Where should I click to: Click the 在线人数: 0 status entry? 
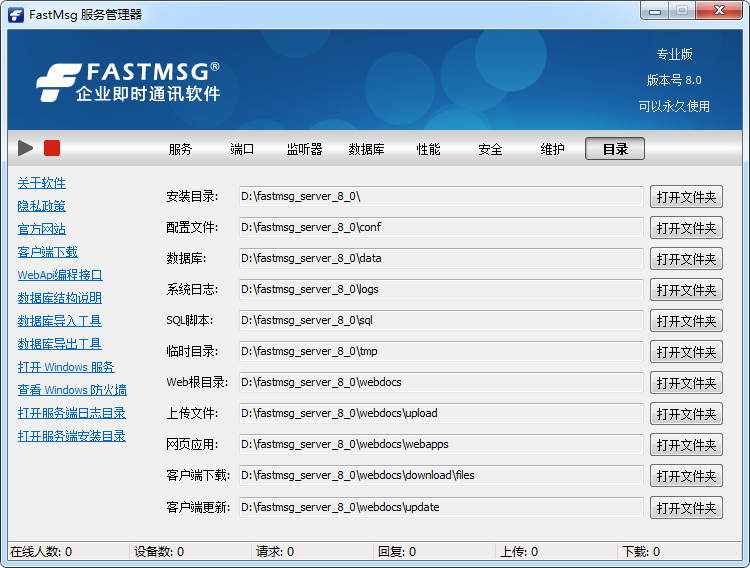coord(41,552)
